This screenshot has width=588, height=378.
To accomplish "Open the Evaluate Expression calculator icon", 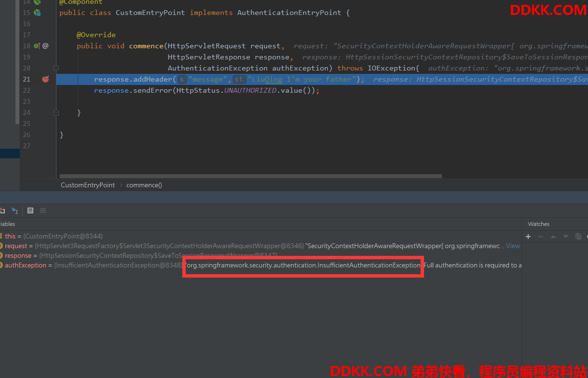I will [x=30, y=210].
